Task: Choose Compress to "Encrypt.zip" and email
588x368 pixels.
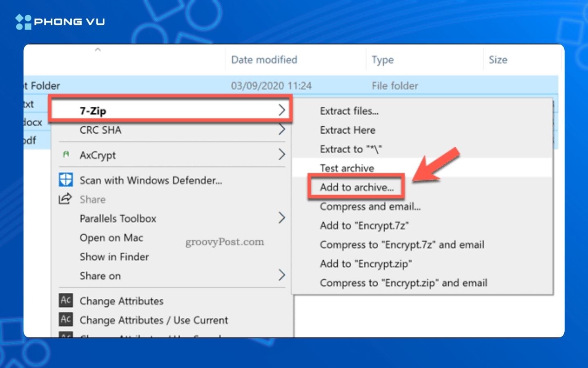Action: (423, 283)
